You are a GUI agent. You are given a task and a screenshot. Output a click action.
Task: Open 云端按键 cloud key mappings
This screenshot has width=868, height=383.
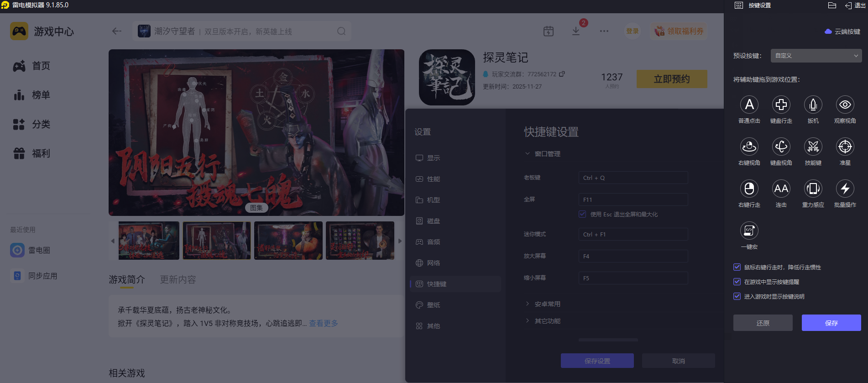pos(842,31)
